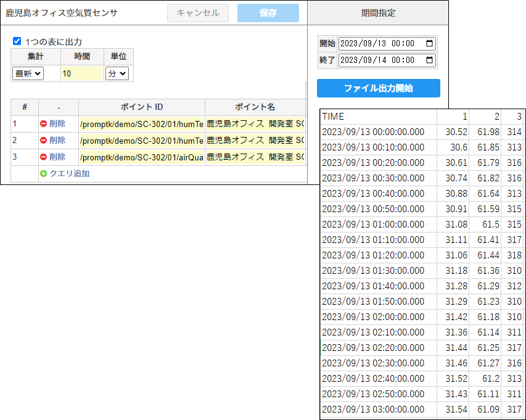Click the 集計 column header
The image size is (526, 420).
tap(36, 56)
